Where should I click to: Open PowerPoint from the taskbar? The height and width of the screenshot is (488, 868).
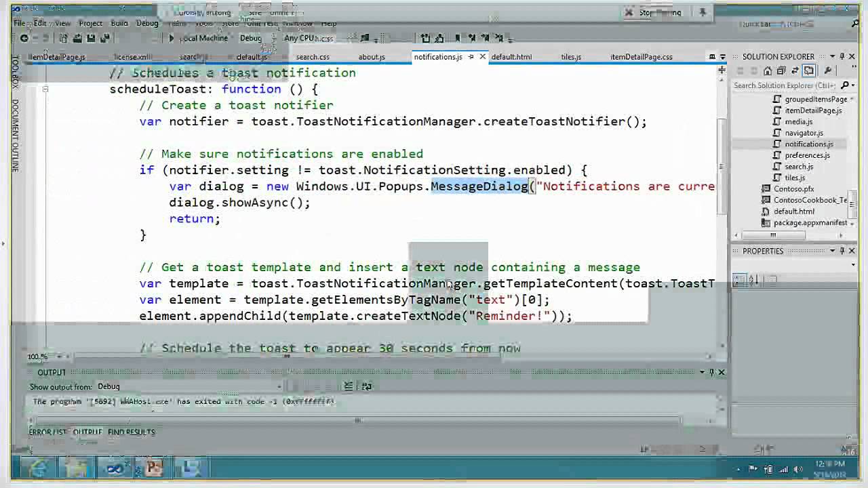[153, 468]
